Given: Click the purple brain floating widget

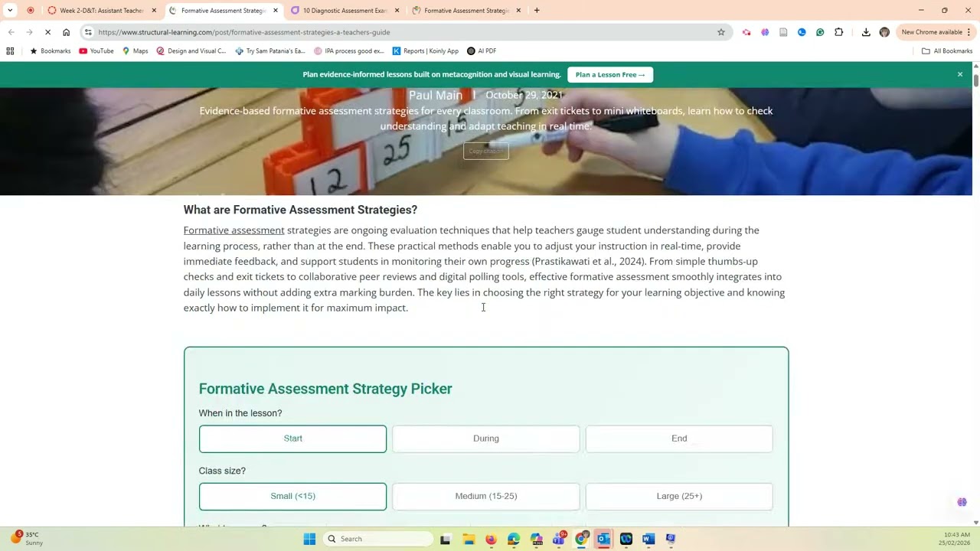Looking at the screenshot, I should [x=962, y=502].
